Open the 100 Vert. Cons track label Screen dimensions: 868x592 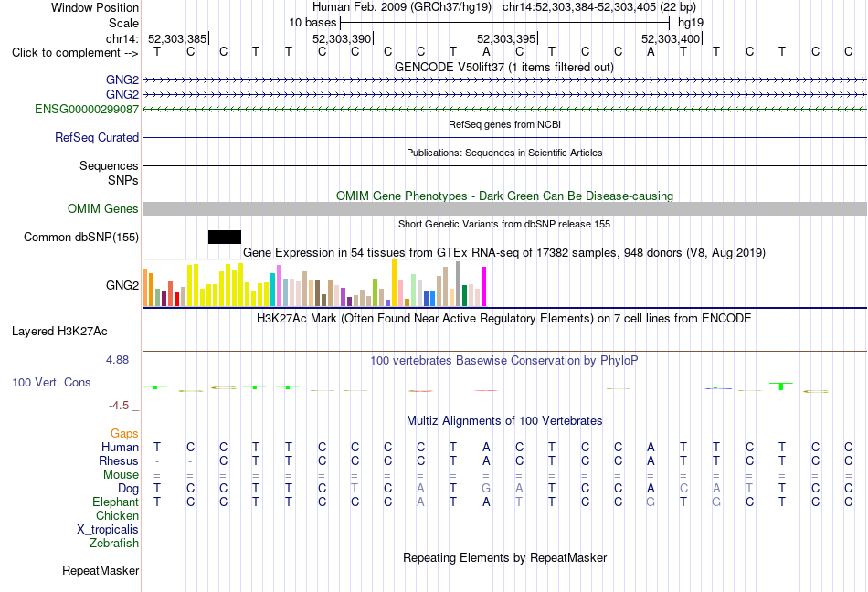51,382
